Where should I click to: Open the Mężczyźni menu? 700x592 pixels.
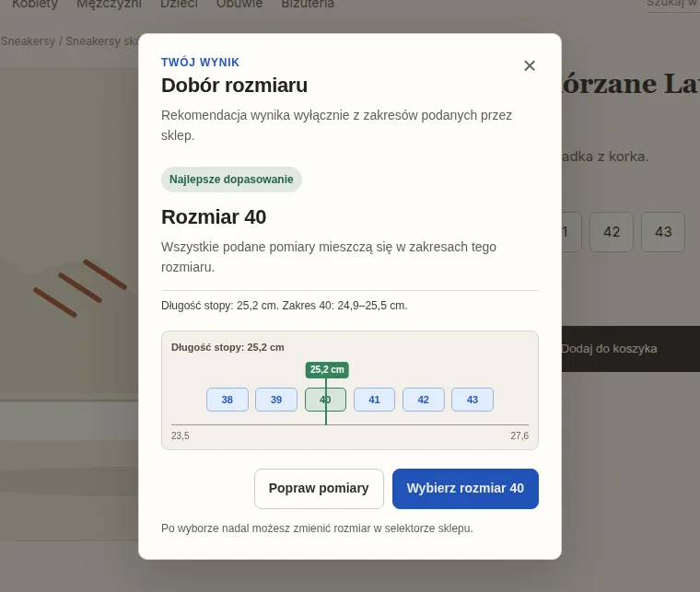click(x=109, y=4)
